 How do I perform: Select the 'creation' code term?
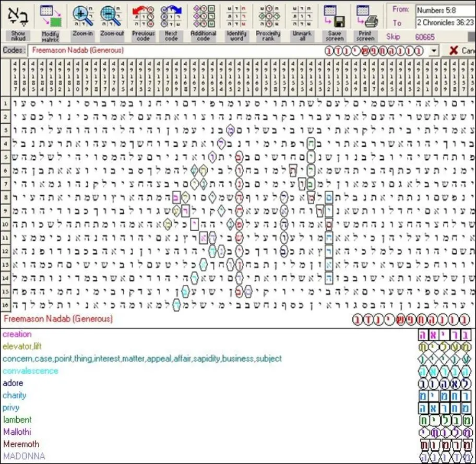(17, 335)
